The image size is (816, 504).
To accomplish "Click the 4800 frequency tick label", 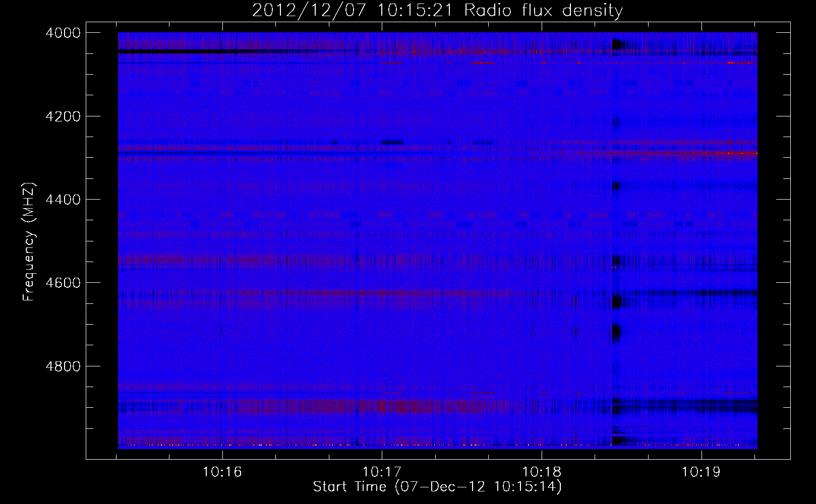I will click(63, 366).
